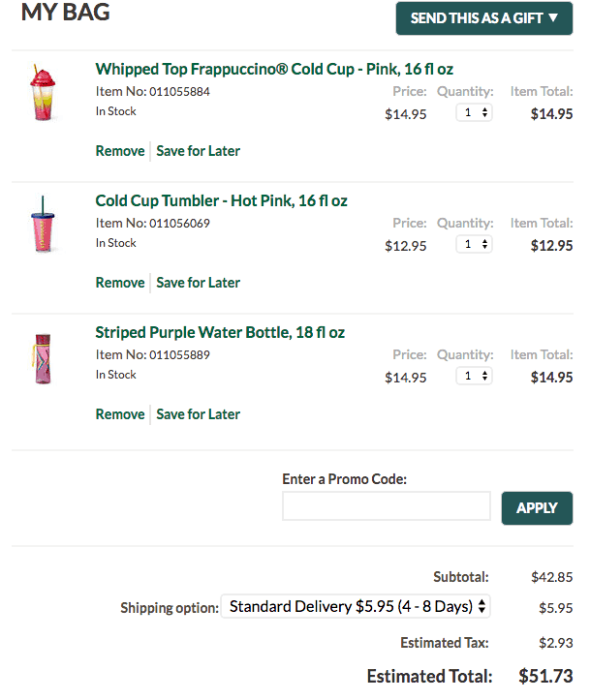Focus the promo code text field
This screenshot has height=700, width=590.
pos(387,506)
